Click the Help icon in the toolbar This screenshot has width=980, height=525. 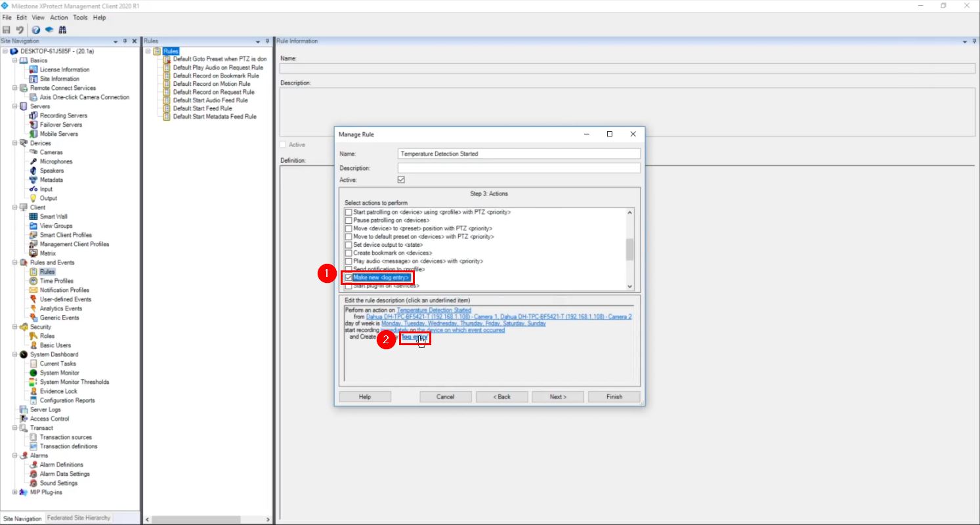click(36, 30)
